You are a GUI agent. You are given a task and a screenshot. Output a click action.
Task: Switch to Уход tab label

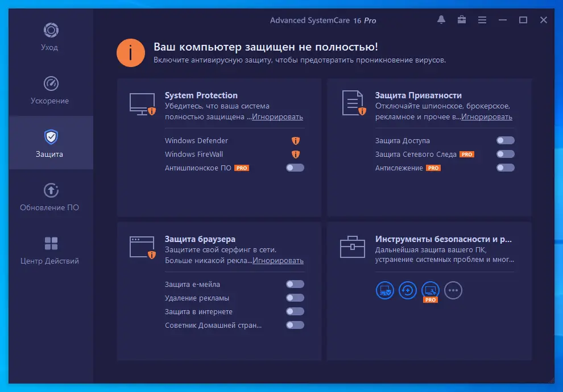pyautogui.click(x=49, y=47)
